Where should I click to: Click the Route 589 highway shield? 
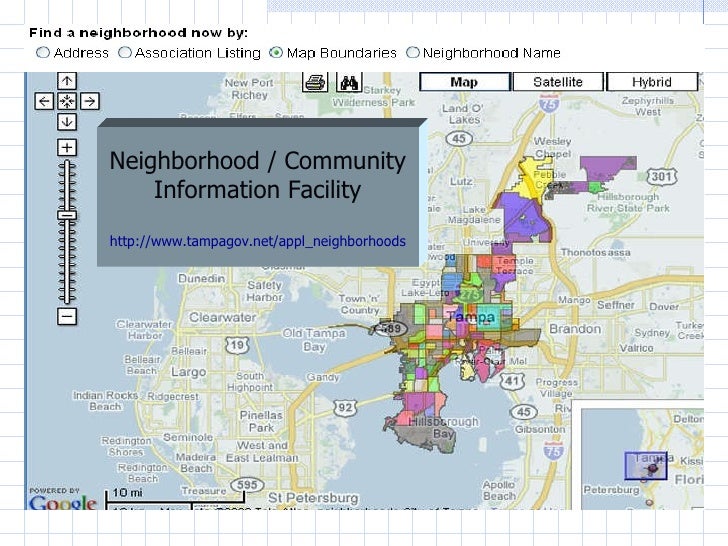point(391,329)
